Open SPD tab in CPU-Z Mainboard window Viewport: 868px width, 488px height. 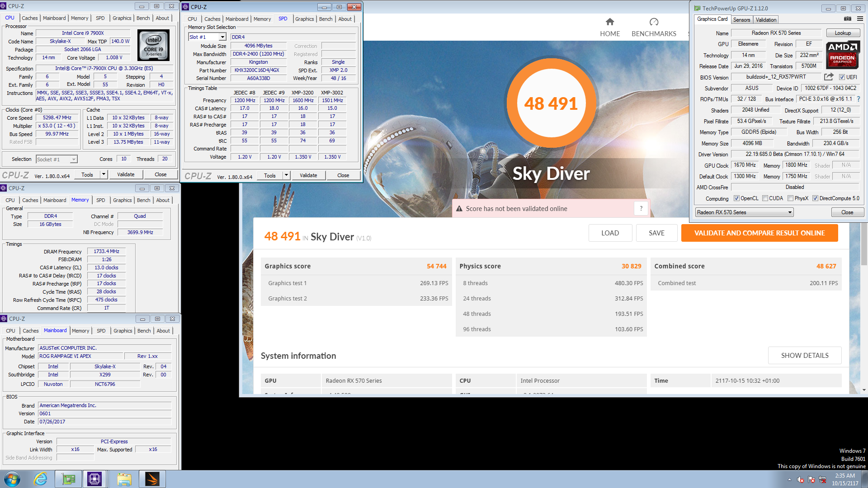[x=101, y=331]
